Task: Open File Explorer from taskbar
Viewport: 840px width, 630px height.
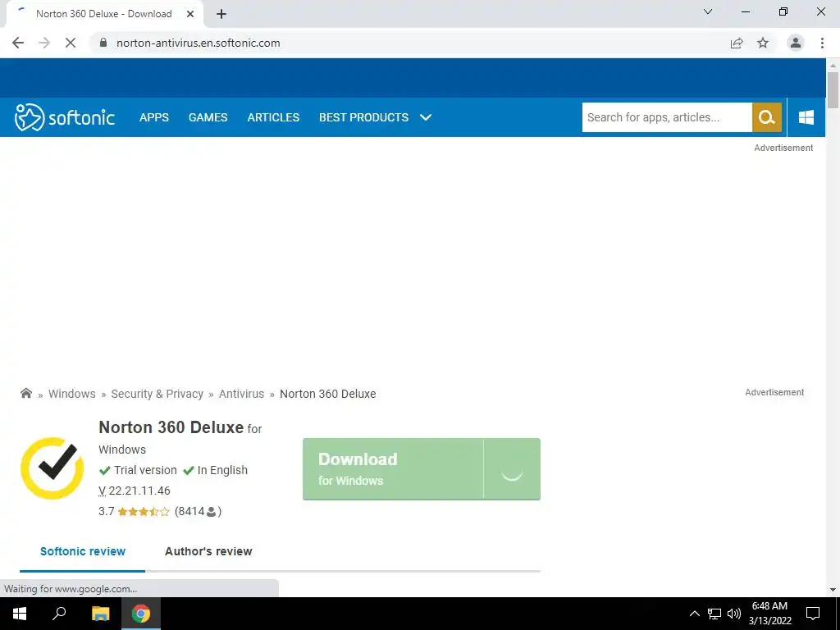Action: 100,614
